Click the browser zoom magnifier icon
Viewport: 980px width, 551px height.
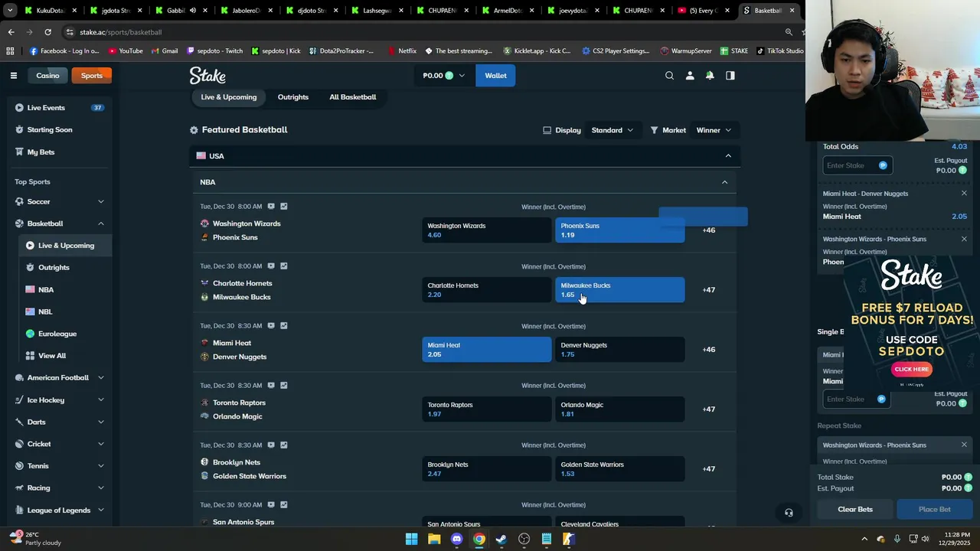point(789,32)
